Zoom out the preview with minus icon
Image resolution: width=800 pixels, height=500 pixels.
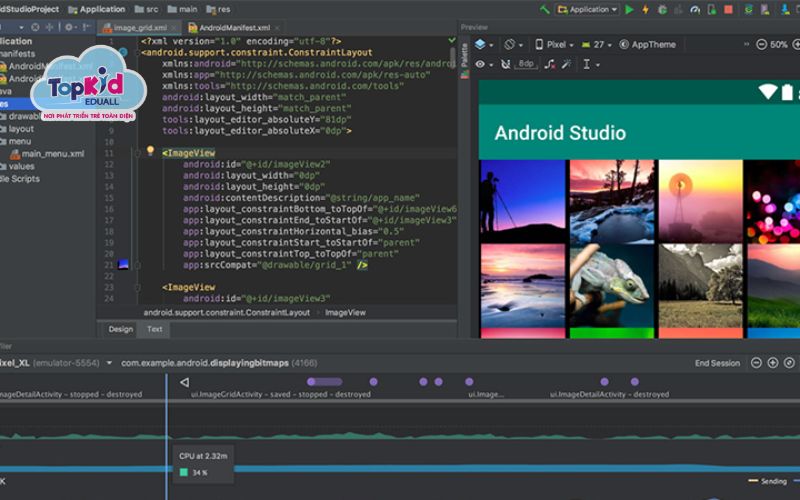coord(761,44)
